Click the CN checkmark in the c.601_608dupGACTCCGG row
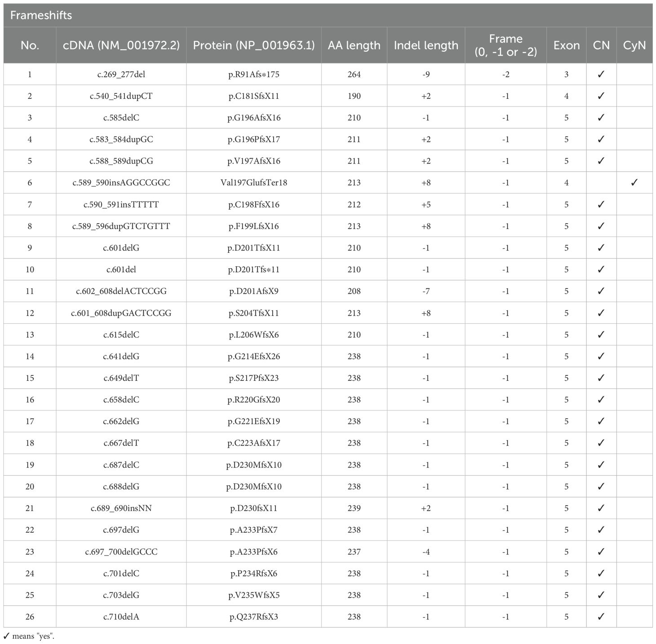This screenshot has height=644, width=656. point(601,313)
